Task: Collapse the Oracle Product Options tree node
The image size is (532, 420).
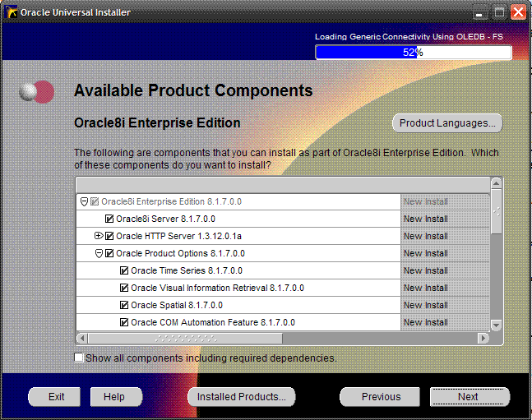Action: pyautogui.click(x=99, y=253)
